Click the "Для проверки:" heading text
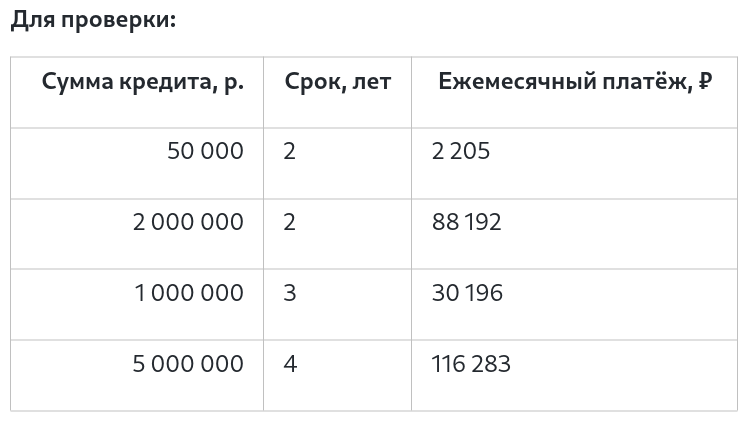This screenshot has width=745, height=426. (x=93, y=21)
